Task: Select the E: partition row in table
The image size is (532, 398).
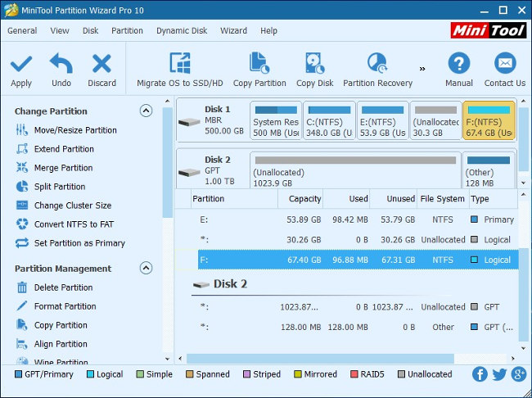Action: pos(344,219)
